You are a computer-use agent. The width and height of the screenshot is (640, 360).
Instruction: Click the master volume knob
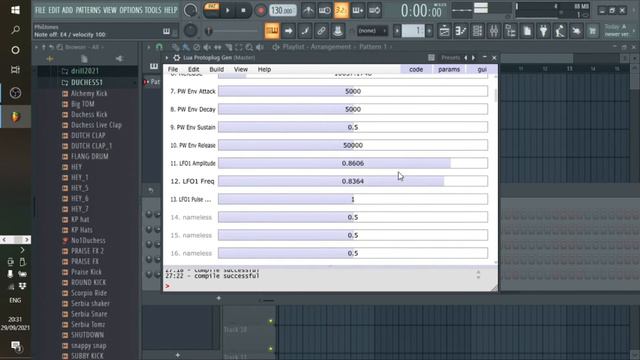coord(190,11)
